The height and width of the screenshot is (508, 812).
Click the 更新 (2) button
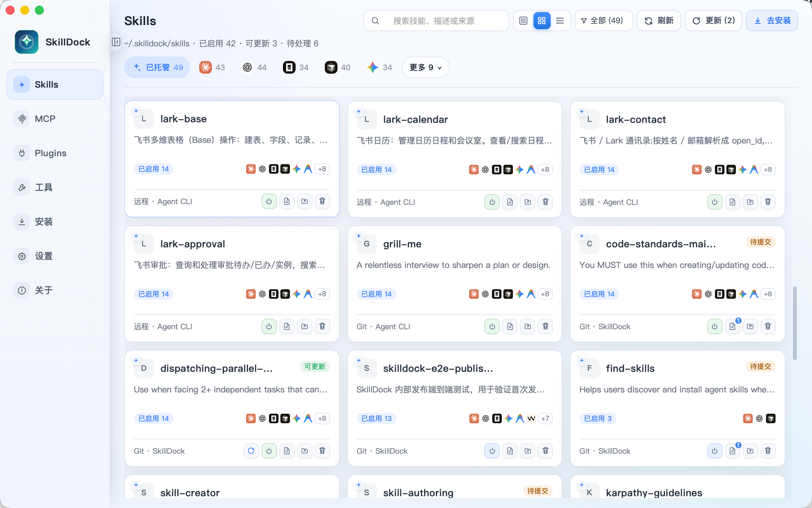pos(713,21)
